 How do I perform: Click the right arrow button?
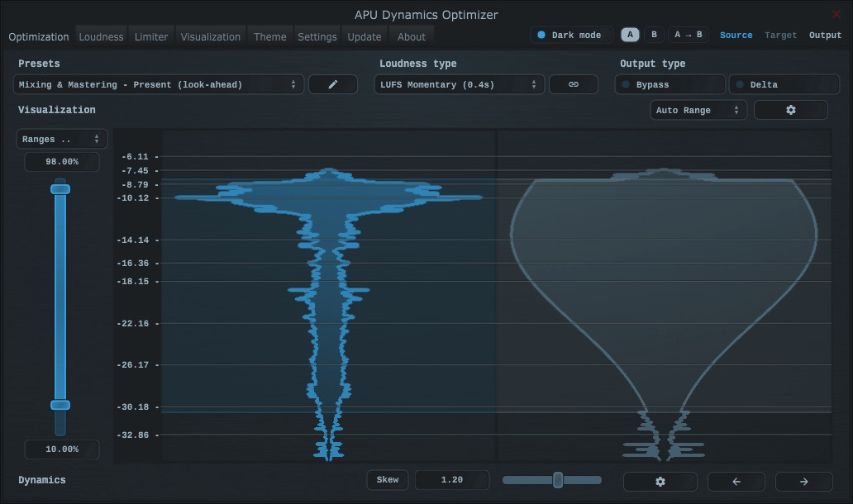(803, 481)
